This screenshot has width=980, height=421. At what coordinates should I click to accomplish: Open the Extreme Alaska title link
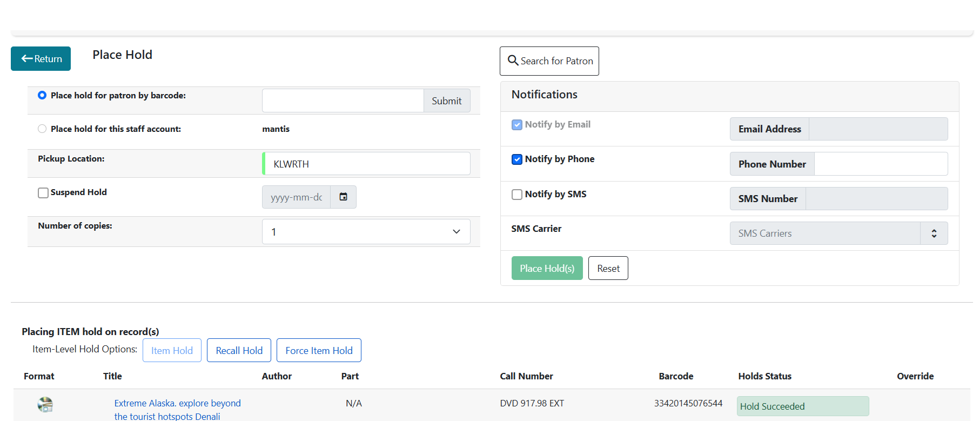(x=177, y=404)
